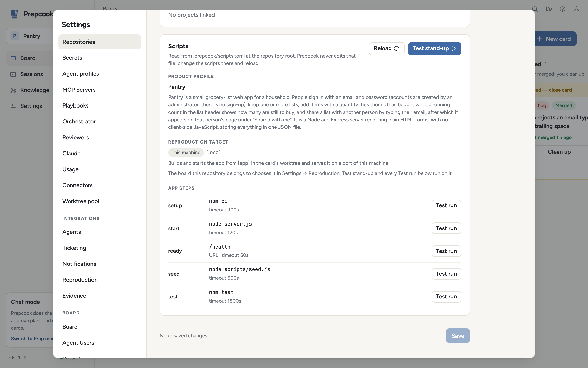Click the This machine target chip
This screenshot has width=588, height=368.
tap(186, 153)
